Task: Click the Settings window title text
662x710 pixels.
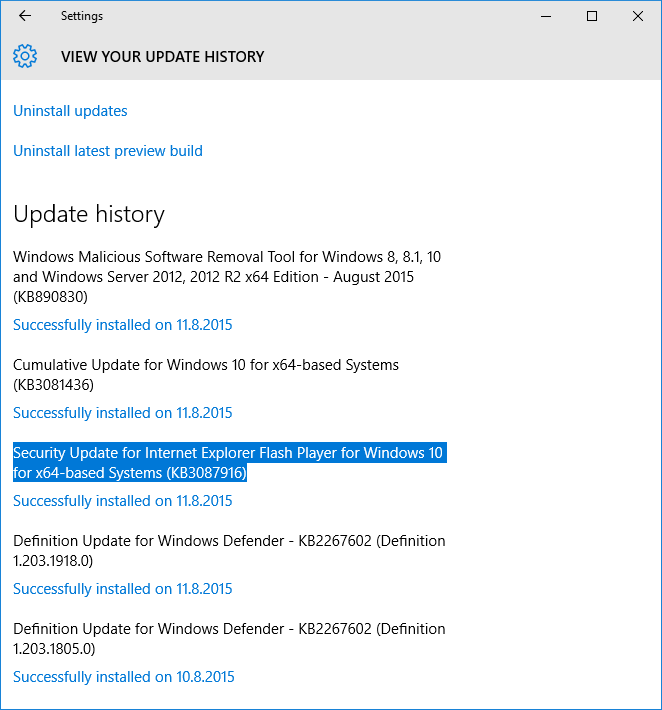Action: pos(82,16)
